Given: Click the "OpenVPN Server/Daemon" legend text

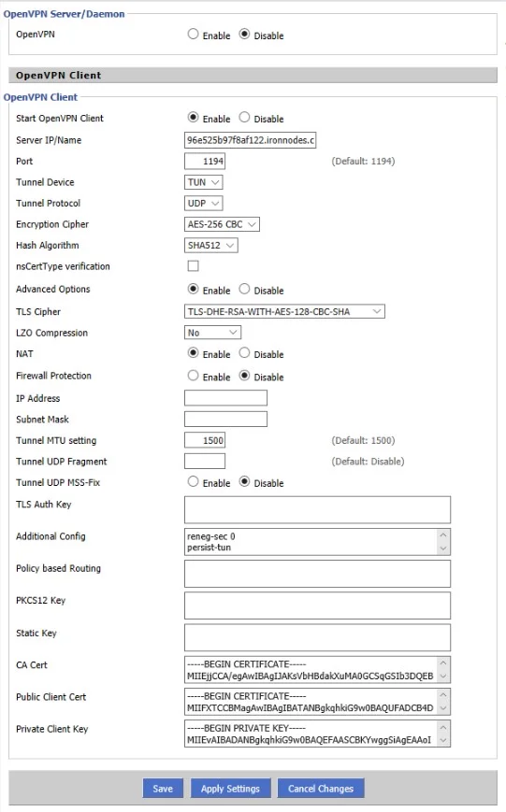Looking at the screenshot, I should [x=64, y=14].
